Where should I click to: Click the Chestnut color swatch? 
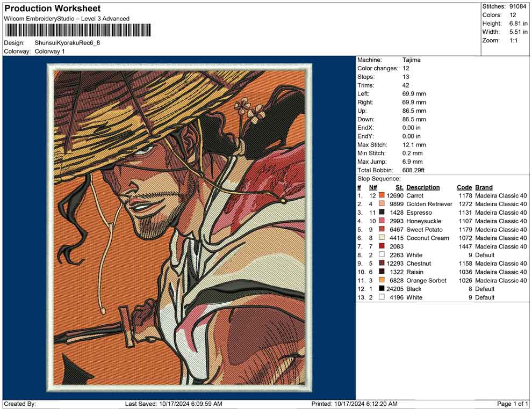point(382,264)
